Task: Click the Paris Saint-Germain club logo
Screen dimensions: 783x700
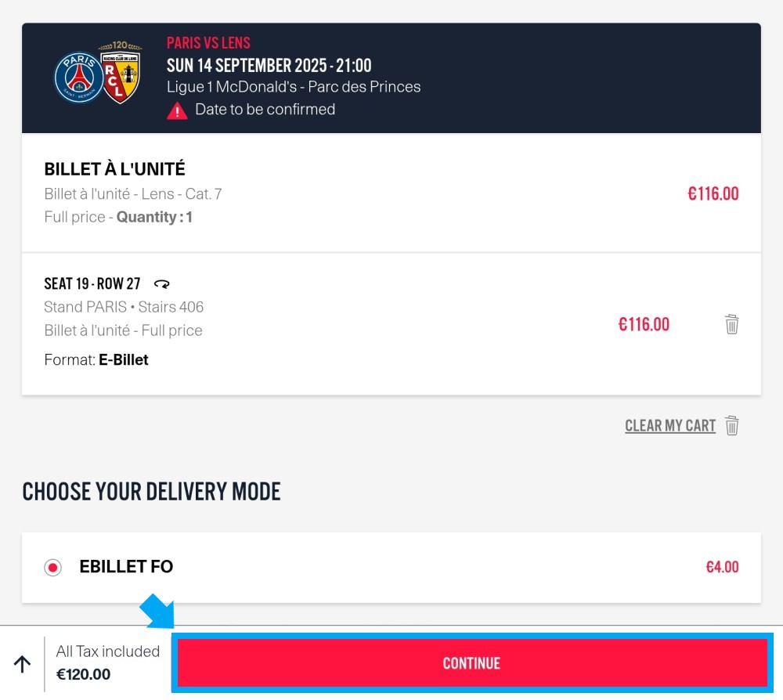Action: (79, 78)
